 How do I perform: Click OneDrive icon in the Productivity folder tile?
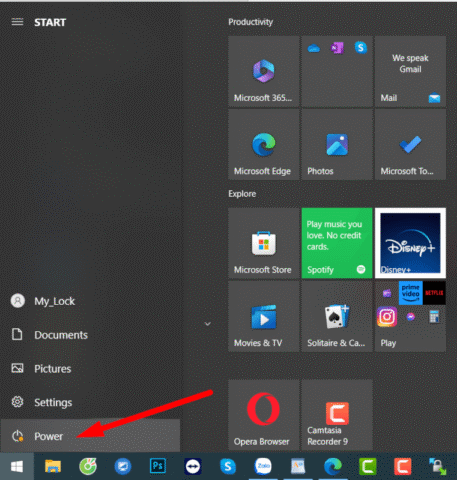pyautogui.click(x=314, y=49)
